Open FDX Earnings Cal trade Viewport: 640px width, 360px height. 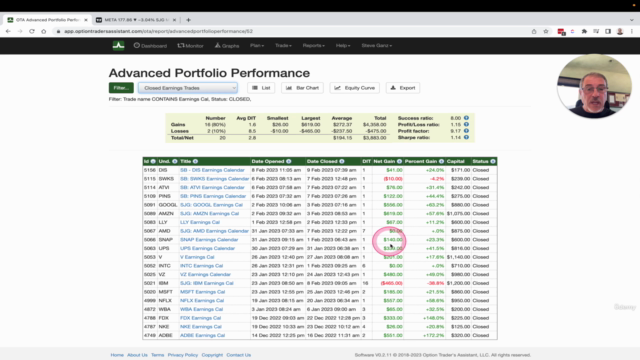tap(200, 318)
